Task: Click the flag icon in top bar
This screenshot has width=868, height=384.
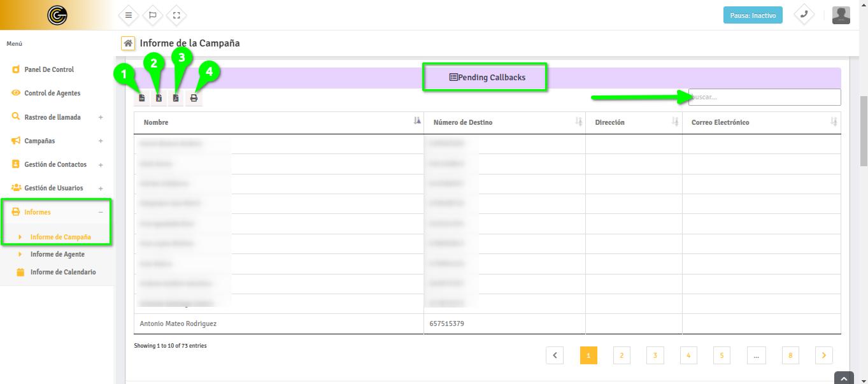Action: point(153,15)
